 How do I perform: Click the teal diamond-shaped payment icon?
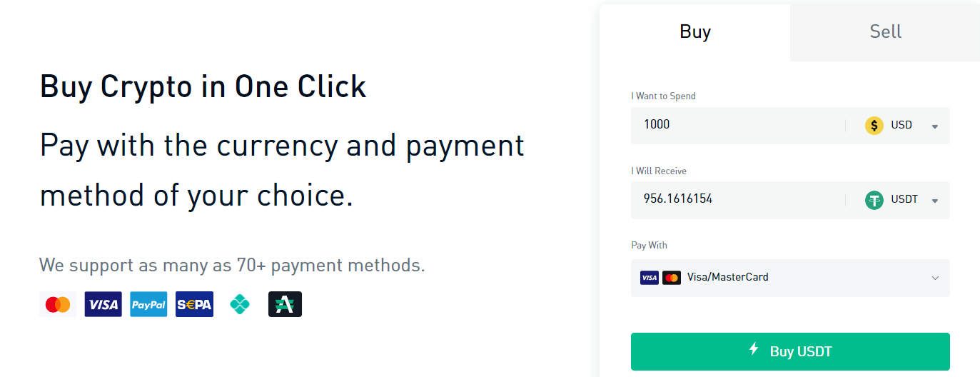[x=240, y=304]
